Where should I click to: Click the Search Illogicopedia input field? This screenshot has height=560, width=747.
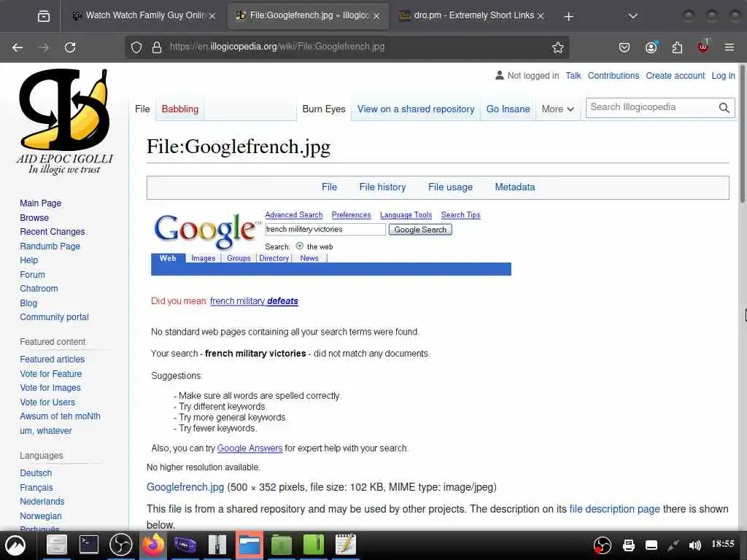tap(651, 108)
